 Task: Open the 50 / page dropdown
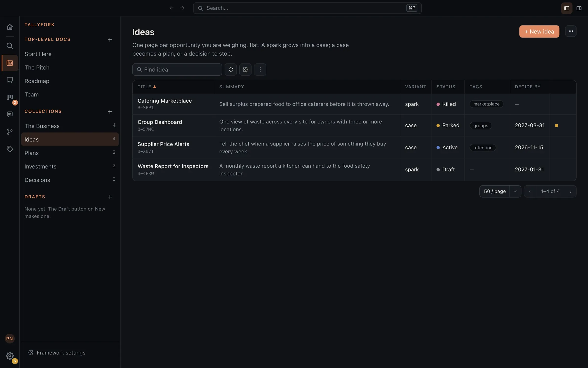point(500,191)
